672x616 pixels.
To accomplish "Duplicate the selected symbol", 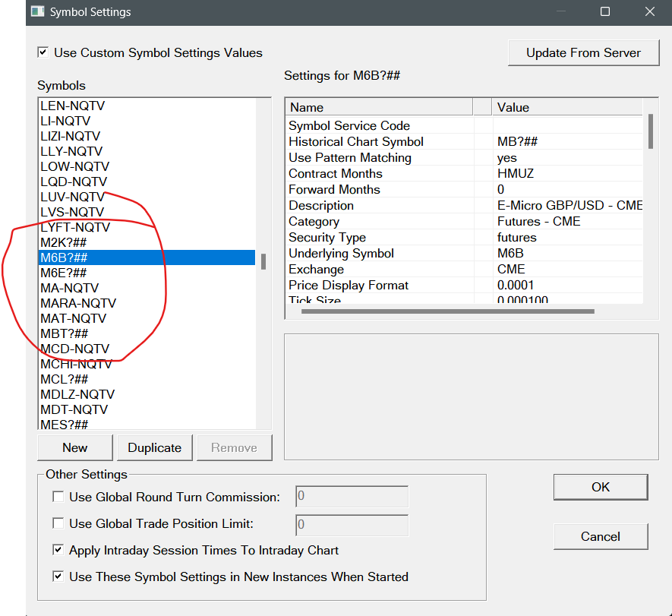I will coord(155,447).
